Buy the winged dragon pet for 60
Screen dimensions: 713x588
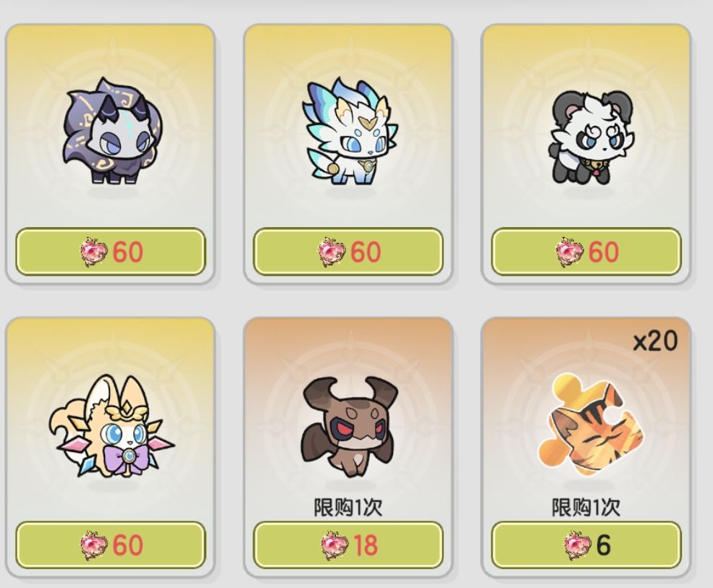(348, 251)
